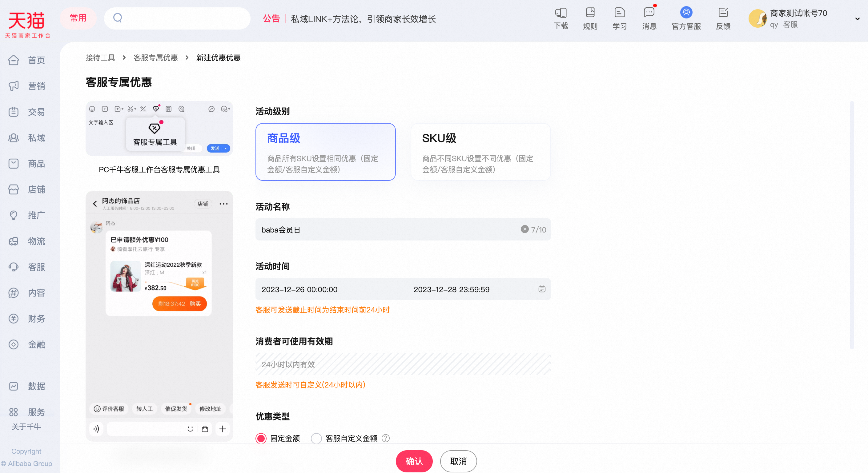Screen dimensions: 868x473
Task: Open the 公告 announcement text link
Action: pyautogui.click(x=363, y=19)
